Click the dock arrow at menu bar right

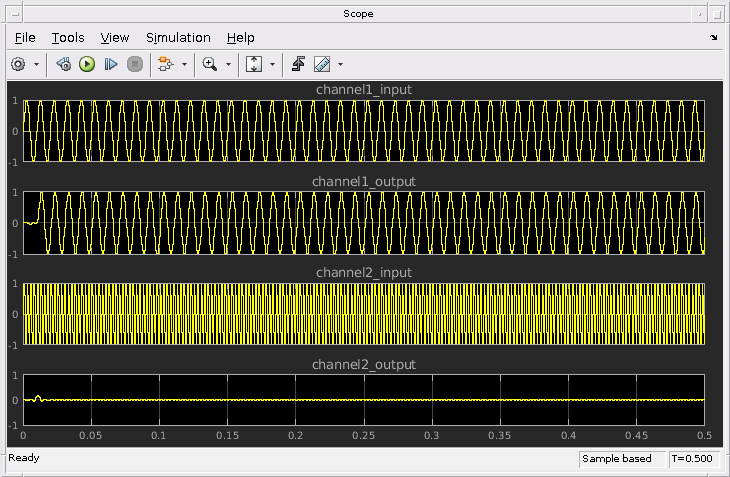tap(714, 38)
